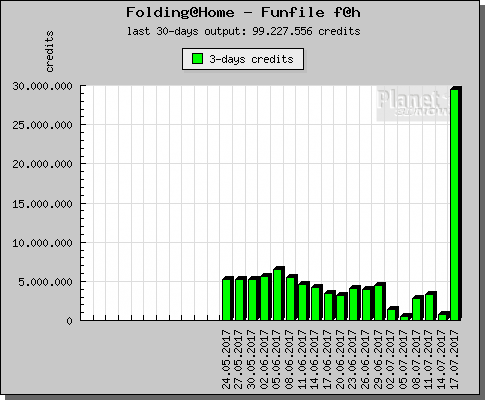Viewport: 485px width, 400px height.
Task: Click the 'credits' y-axis label
Action: [x=50, y=52]
